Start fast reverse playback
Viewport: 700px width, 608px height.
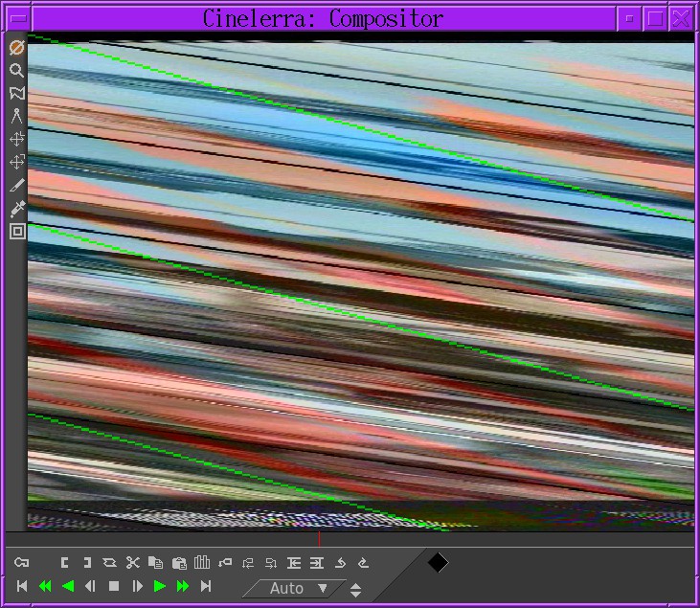[x=45, y=586]
